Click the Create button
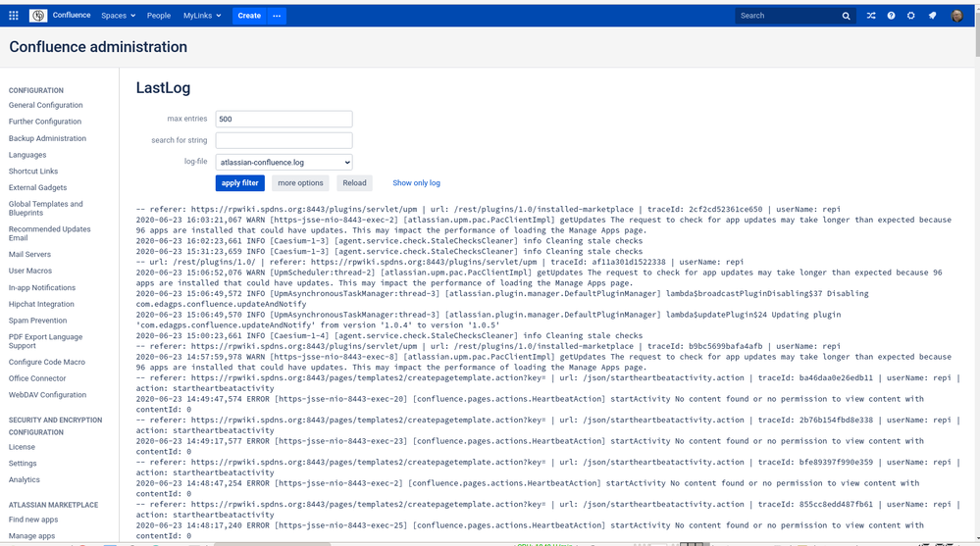 coord(249,16)
